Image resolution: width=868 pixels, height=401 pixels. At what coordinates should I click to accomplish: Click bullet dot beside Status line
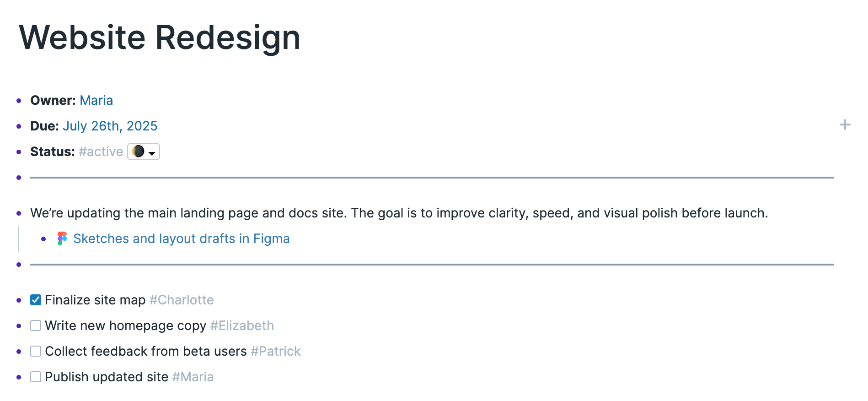19,152
